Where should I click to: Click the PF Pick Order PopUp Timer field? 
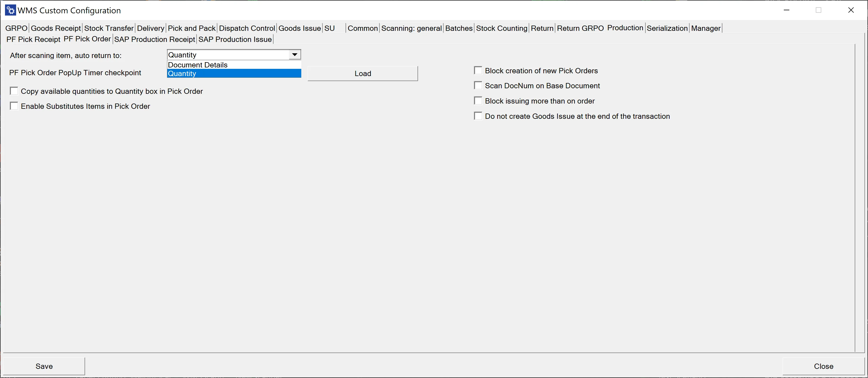pos(233,73)
